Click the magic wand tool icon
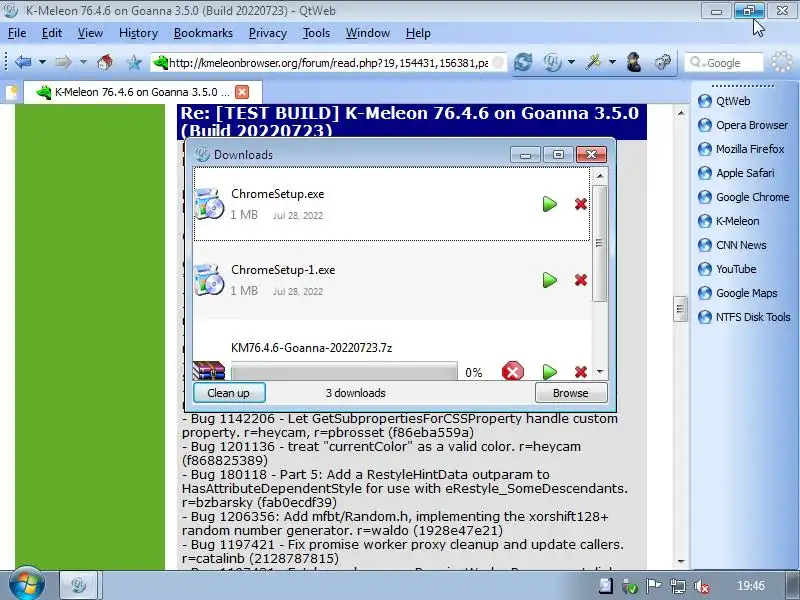 tap(593, 62)
